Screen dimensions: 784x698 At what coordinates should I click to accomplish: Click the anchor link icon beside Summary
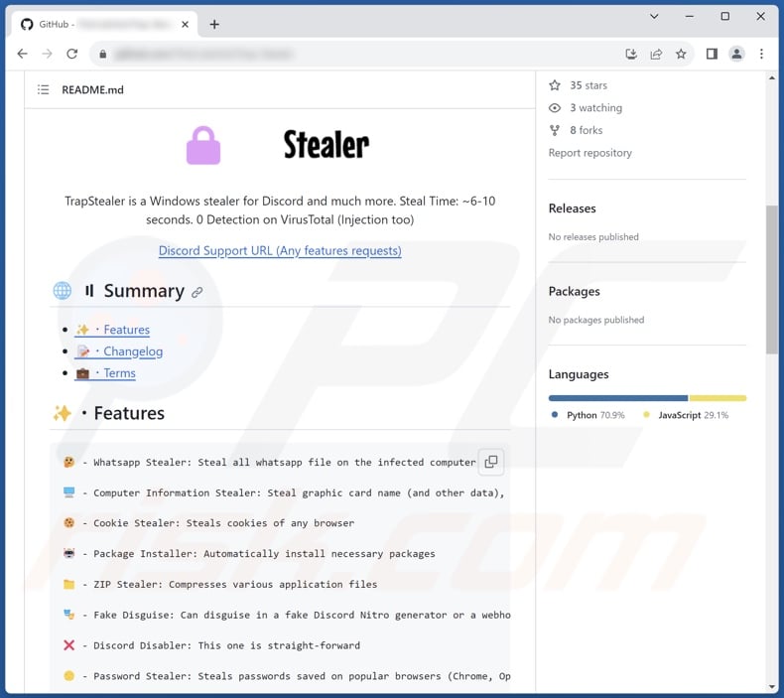coord(197,292)
